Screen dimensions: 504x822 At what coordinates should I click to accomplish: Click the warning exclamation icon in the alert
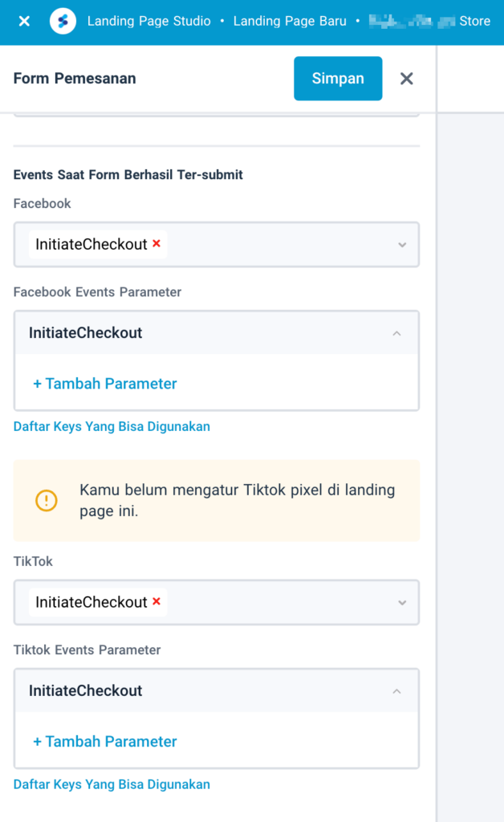pyautogui.click(x=47, y=499)
